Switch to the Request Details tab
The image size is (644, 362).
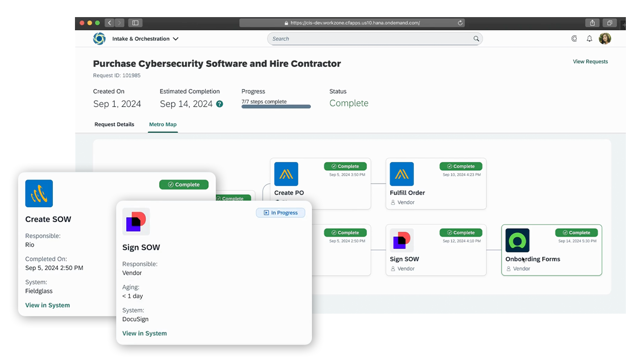coord(114,125)
